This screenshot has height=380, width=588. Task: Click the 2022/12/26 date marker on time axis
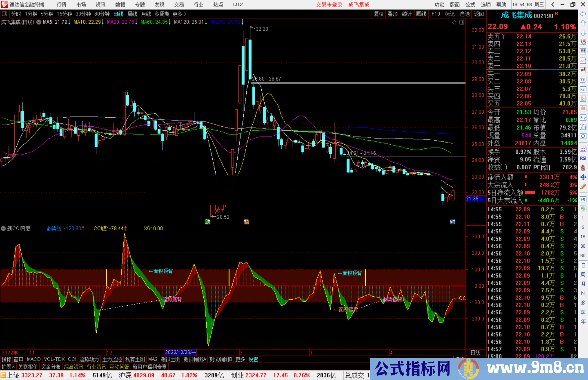[x=180, y=352]
